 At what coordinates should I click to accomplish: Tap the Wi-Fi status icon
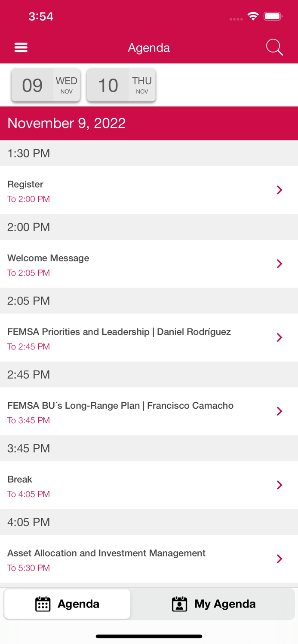(x=253, y=16)
